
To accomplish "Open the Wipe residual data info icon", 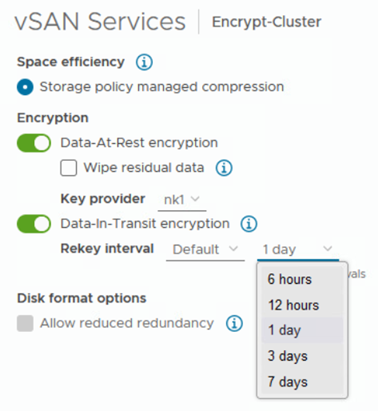I will (224, 168).
